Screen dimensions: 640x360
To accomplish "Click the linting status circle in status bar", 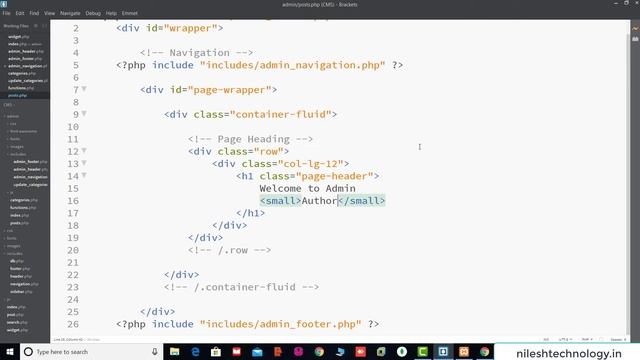I will click(601, 339).
